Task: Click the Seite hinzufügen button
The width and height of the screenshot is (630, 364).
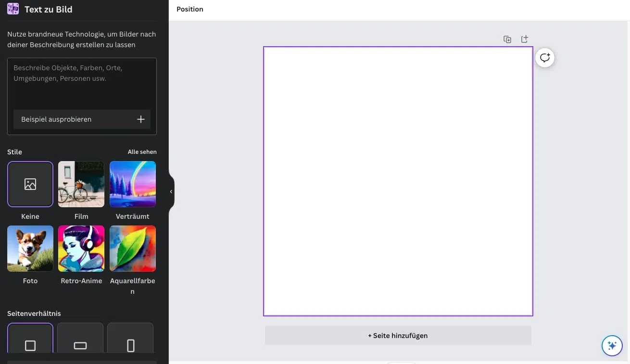Action: click(x=398, y=335)
